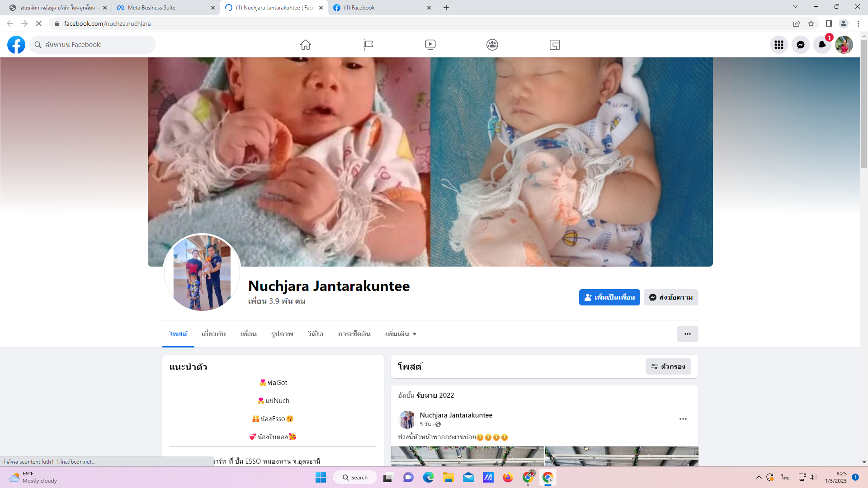Switch to the รูปภาพ tab

pyautogui.click(x=282, y=334)
